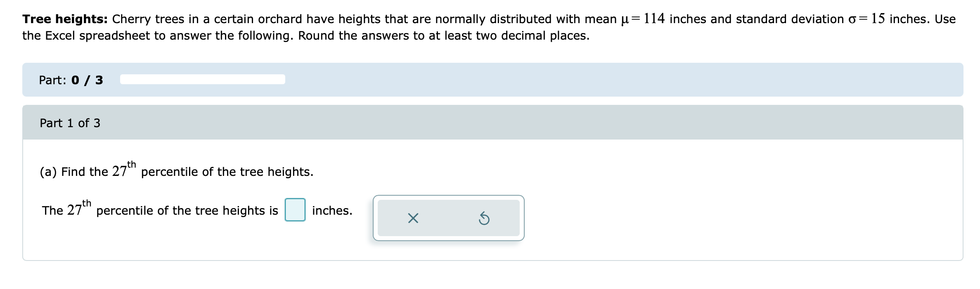Focus the blue-outlined answer box for inches
Image resolution: width=980 pixels, height=289 pixels.
click(x=295, y=211)
